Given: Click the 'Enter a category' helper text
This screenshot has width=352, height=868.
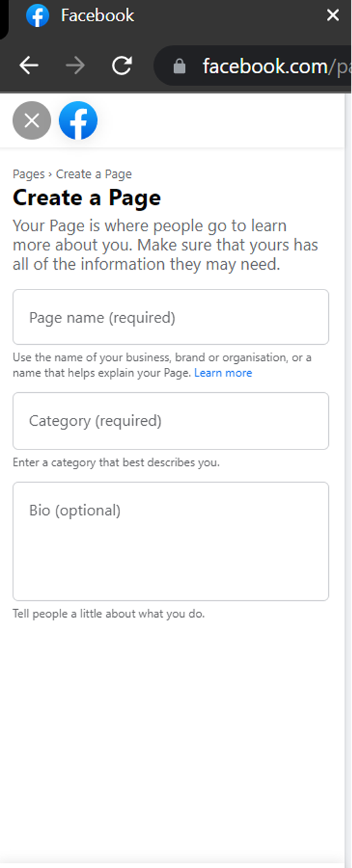Looking at the screenshot, I should 116,462.
